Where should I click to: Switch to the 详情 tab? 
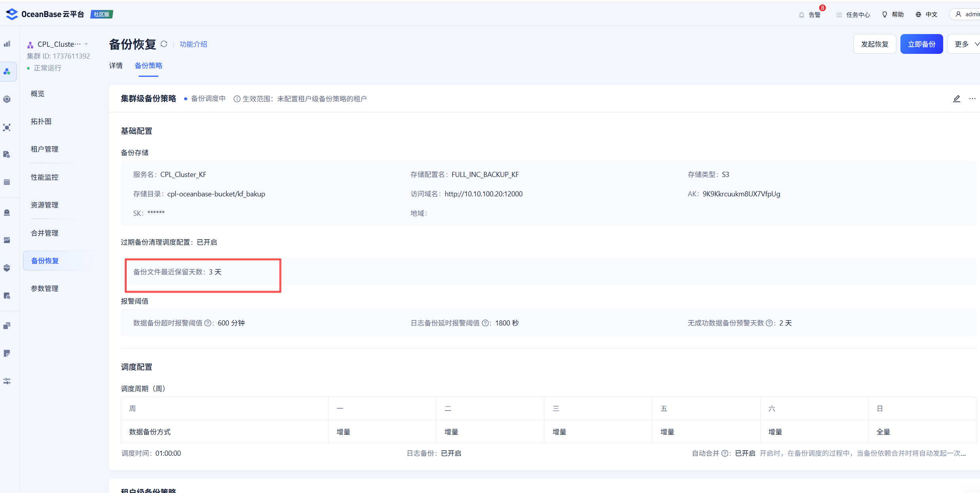click(x=116, y=65)
